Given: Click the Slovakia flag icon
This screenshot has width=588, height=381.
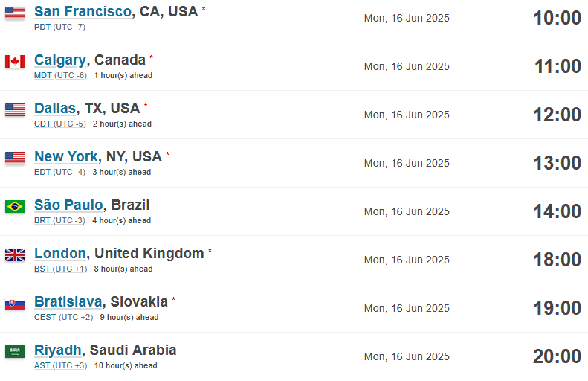Looking at the screenshot, I should (x=15, y=304).
